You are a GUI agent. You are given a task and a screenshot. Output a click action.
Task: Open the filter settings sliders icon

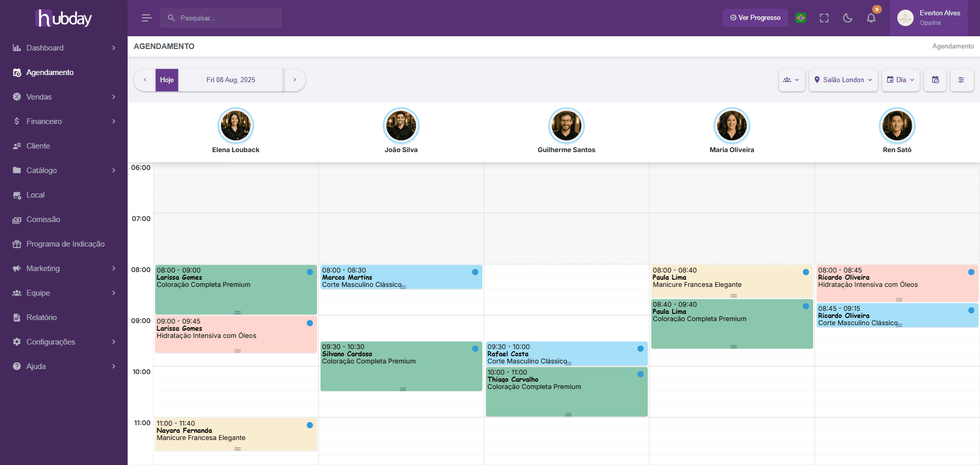[962, 80]
